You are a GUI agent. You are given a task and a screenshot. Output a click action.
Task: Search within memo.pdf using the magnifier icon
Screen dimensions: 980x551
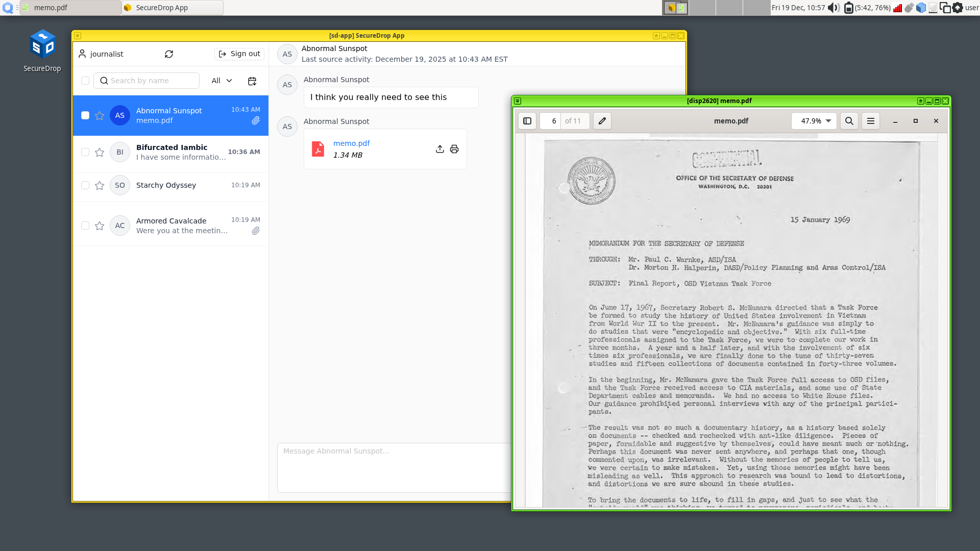(x=849, y=121)
